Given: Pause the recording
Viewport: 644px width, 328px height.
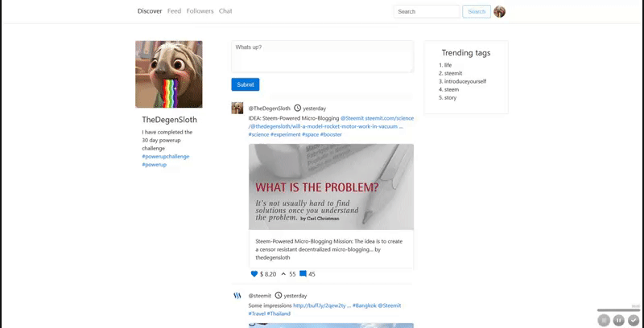Looking at the screenshot, I should coord(618,320).
